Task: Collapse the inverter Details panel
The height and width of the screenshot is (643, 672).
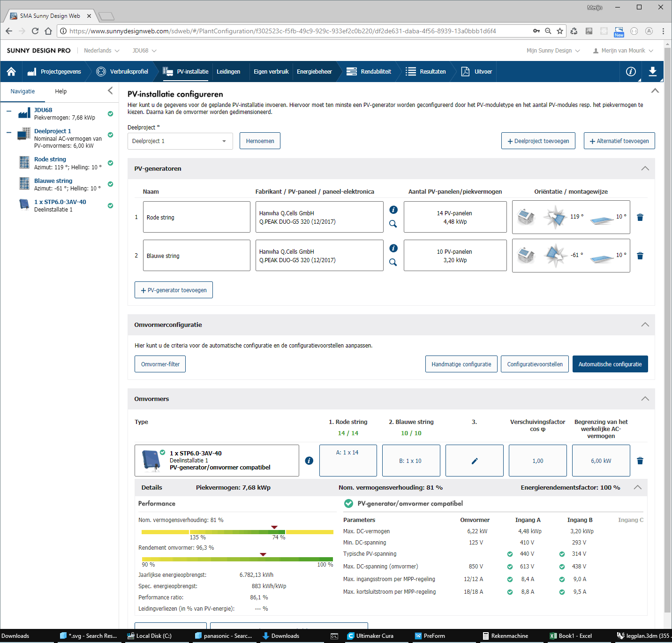Action: click(x=637, y=487)
